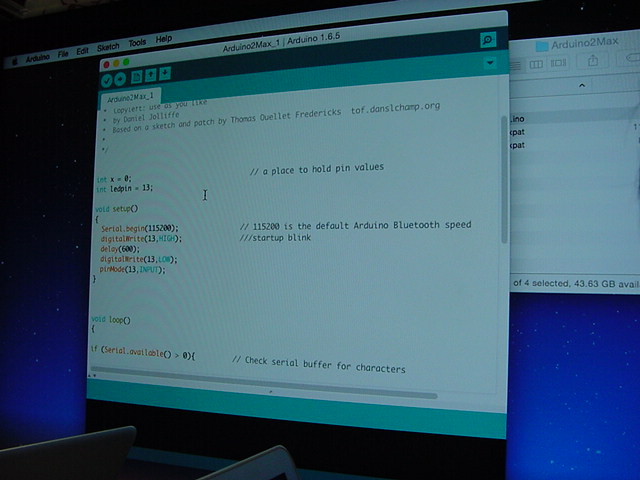Click the sort chevron in Finder column header
Screen dimensions: 640x480
(x=582, y=85)
